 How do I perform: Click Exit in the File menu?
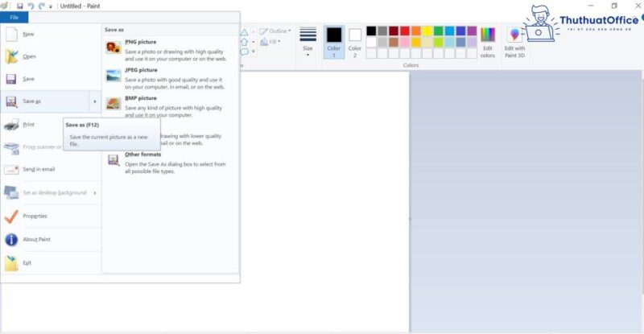pos(27,263)
